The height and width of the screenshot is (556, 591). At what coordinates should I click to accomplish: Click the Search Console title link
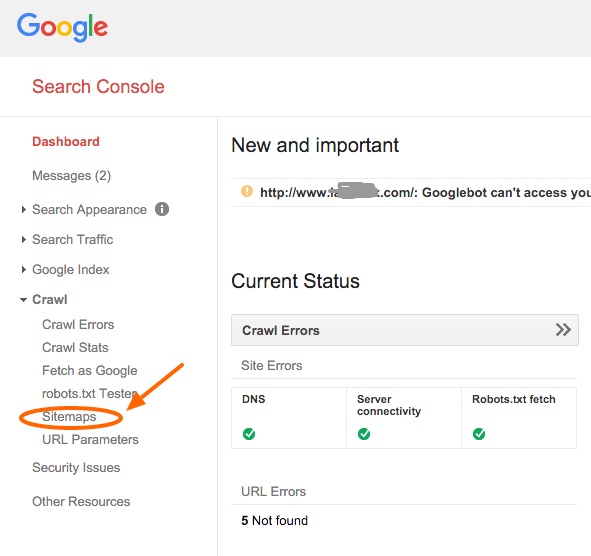coord(98,87)
